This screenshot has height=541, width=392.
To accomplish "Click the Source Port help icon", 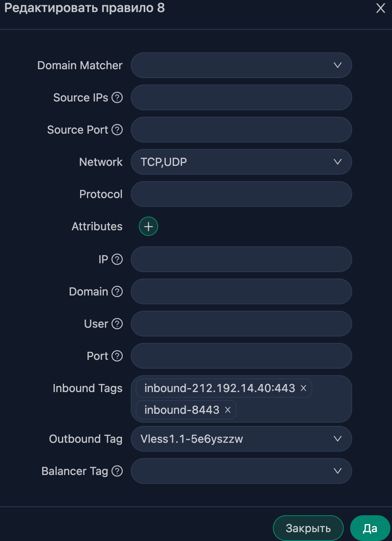I will coord(117,130).
